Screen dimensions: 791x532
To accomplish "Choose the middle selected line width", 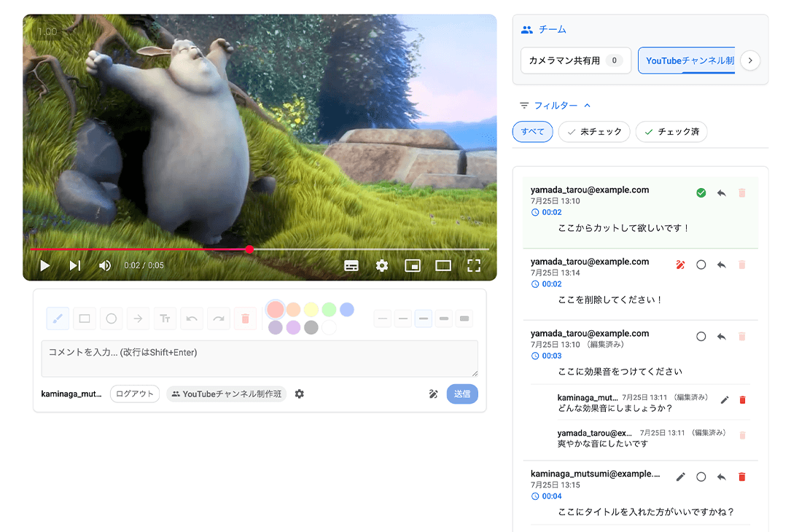I will (424, 318).
